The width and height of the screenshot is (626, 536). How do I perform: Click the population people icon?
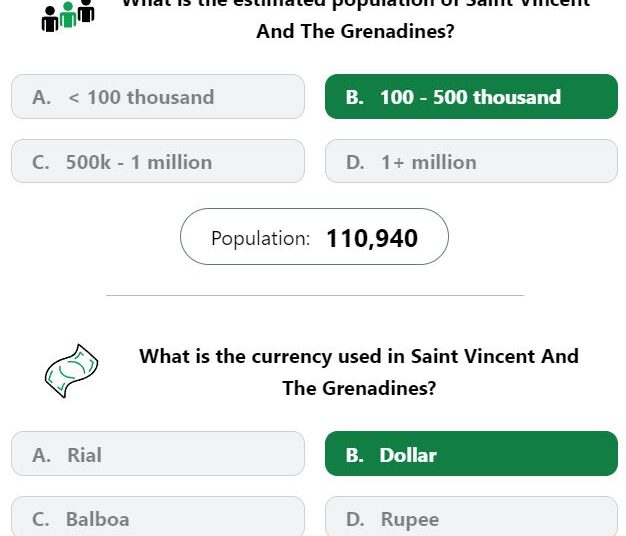coord(68,16)
